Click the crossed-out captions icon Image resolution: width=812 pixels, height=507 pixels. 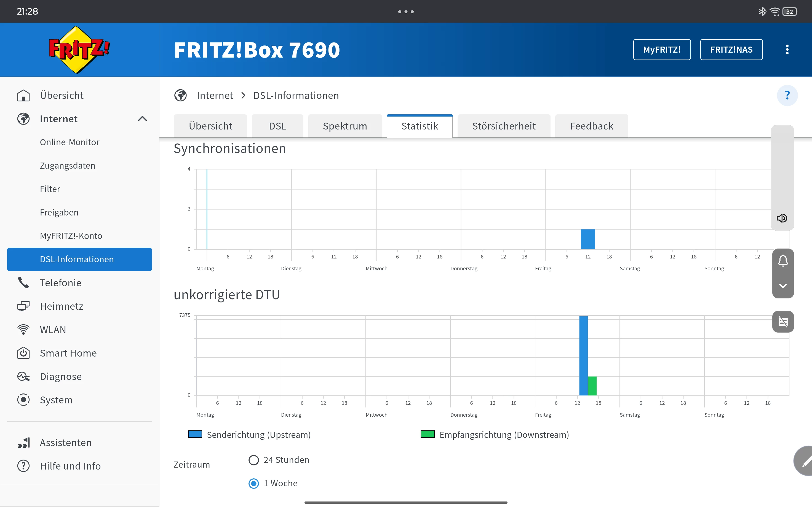[783, 322]
